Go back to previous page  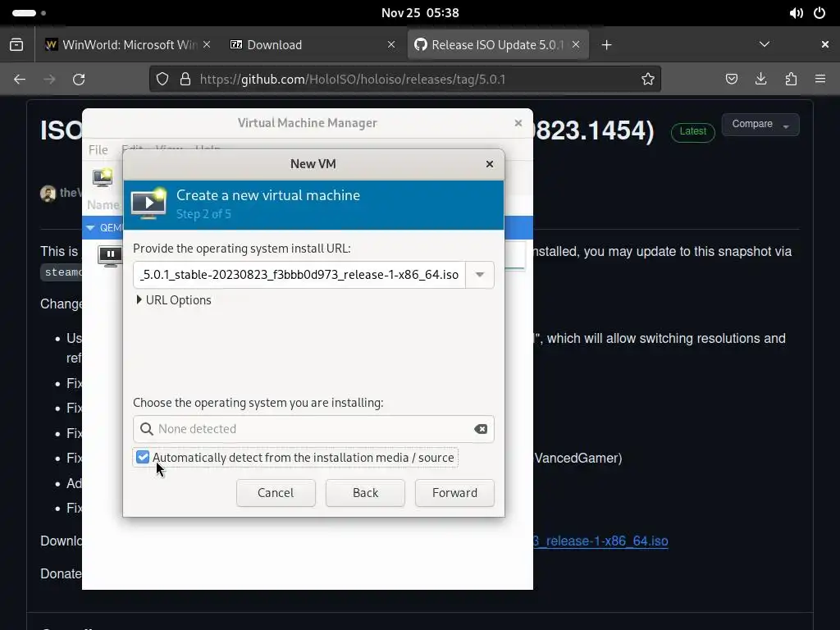20,80
